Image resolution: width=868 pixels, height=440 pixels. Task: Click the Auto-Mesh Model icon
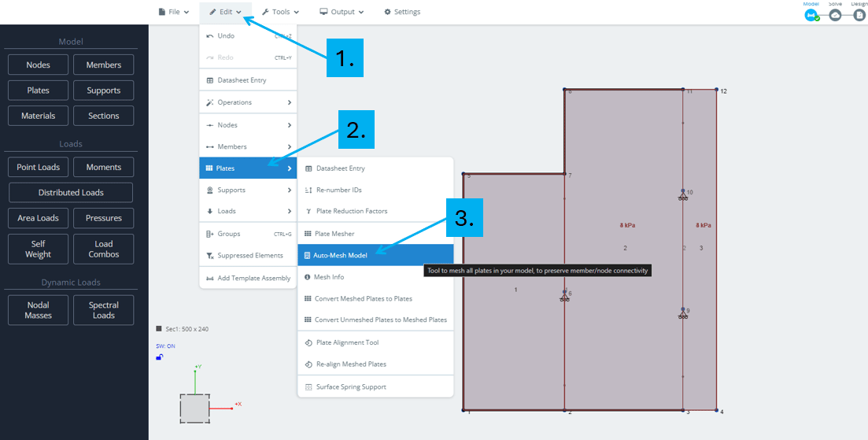coord(307,255)
